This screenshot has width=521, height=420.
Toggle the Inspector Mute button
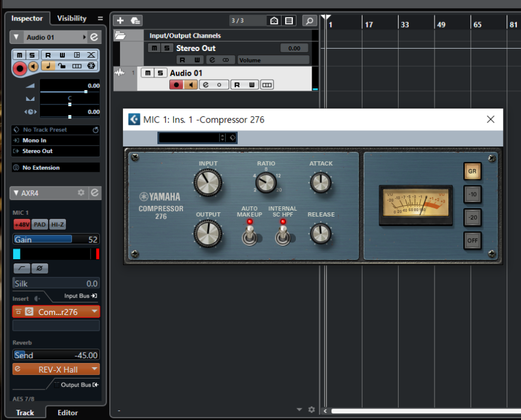coord(20,55)
